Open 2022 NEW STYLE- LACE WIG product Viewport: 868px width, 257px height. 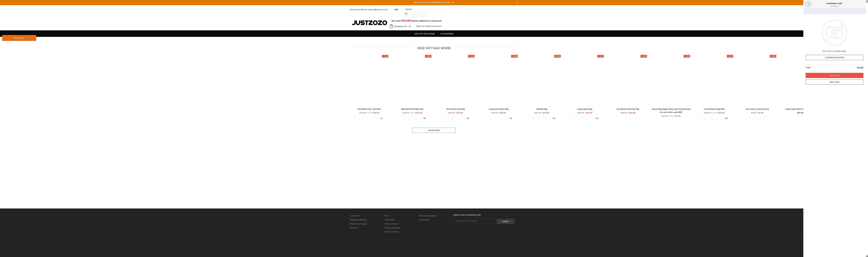point(369,109)
